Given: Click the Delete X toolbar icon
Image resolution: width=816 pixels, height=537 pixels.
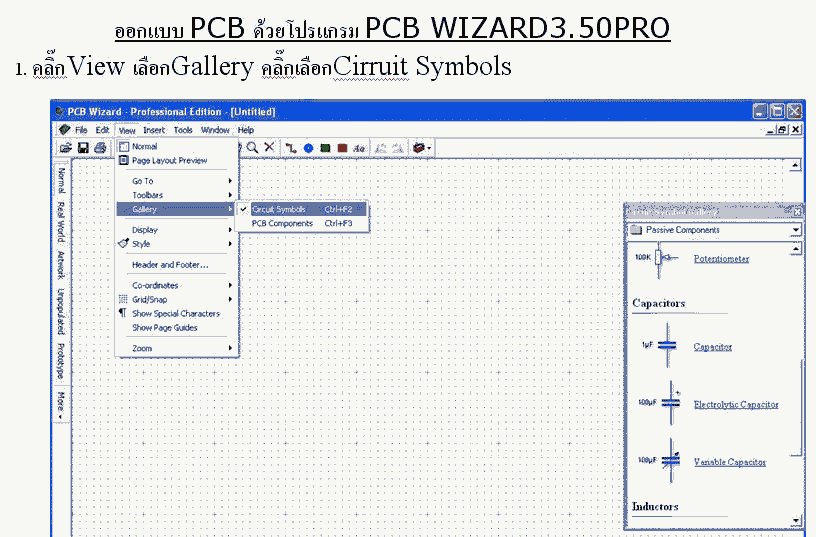Looking at the screenshot, I should coord(269,147).
